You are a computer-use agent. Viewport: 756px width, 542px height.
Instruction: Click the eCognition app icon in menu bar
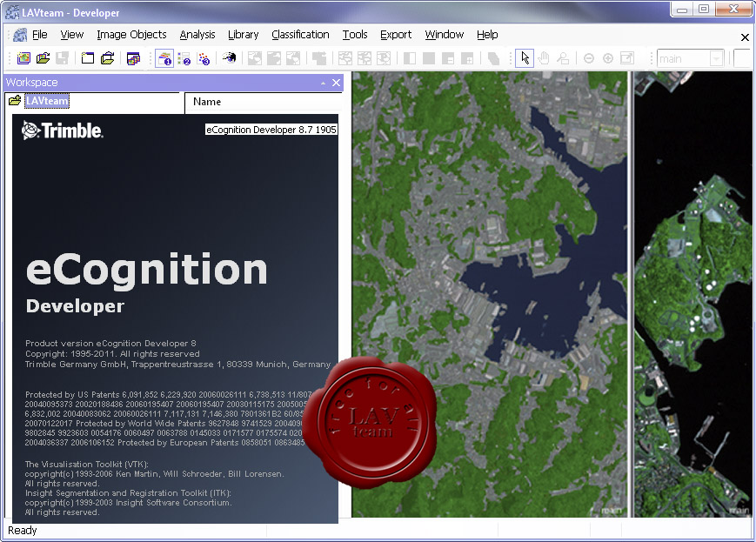tap(20, 35)
